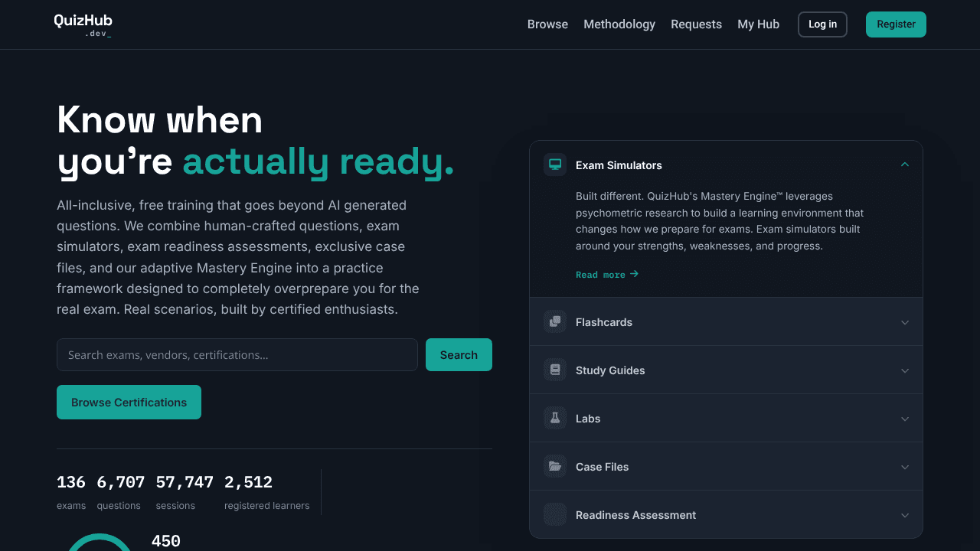Click the 450 value beside the ring
980x551 pixels.
tap(166, 541)
